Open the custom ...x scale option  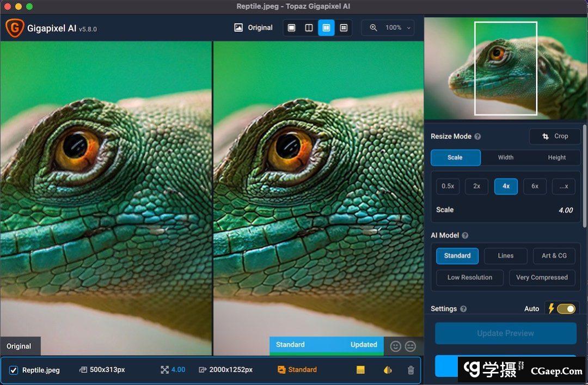(x=563, y=186)
